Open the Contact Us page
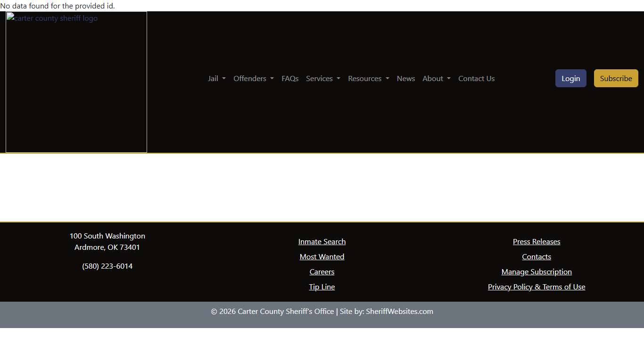This screenshot has height=362, width=644. [x=476, y=78]
